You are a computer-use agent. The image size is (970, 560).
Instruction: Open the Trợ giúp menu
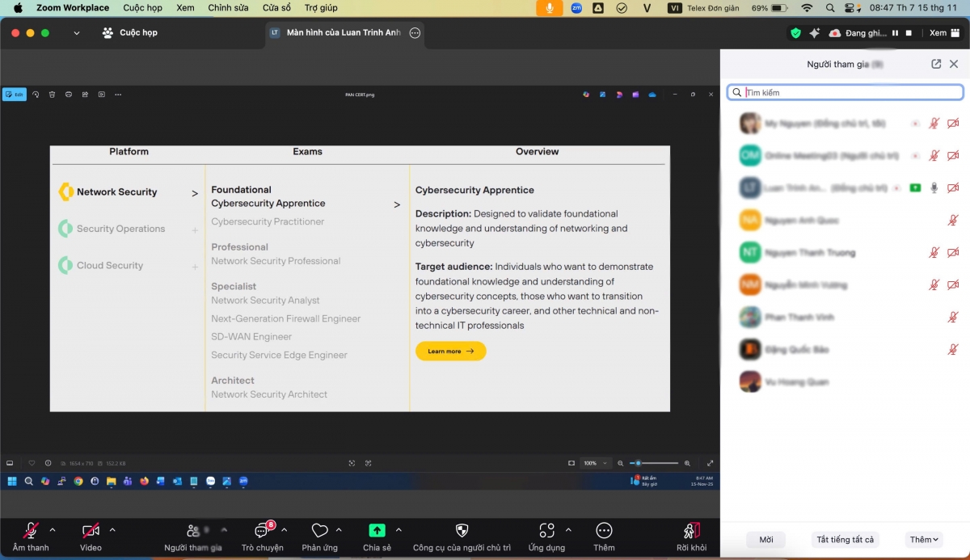pyautogui.click(x=321, y=8)
